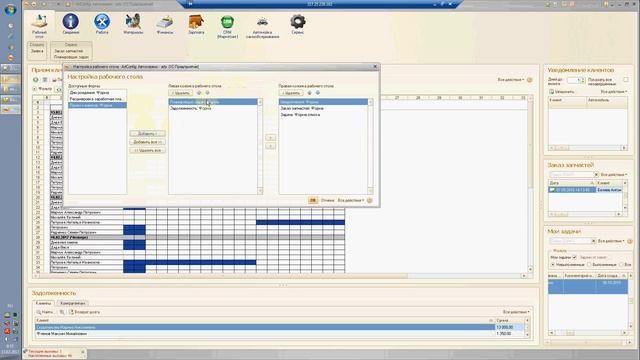
Task: Click the << Удалить все button
Action: (x=147, y=151)
